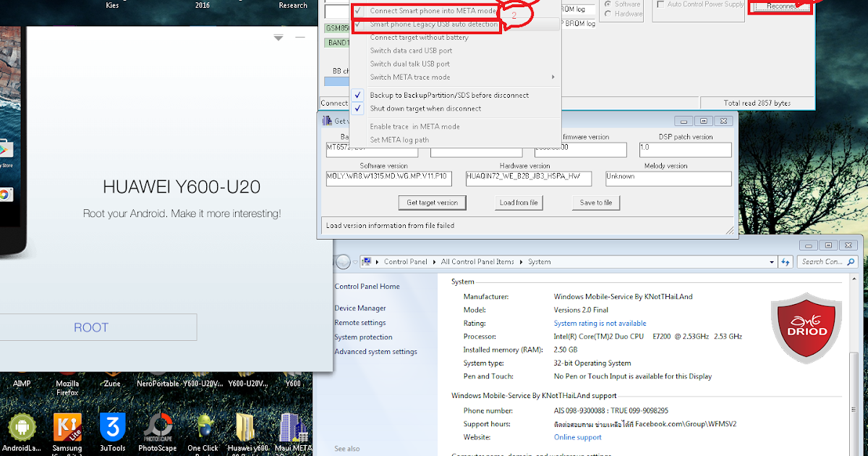
Task: Open the 3uTools desktop shortcut
Action: pos(112,427)
